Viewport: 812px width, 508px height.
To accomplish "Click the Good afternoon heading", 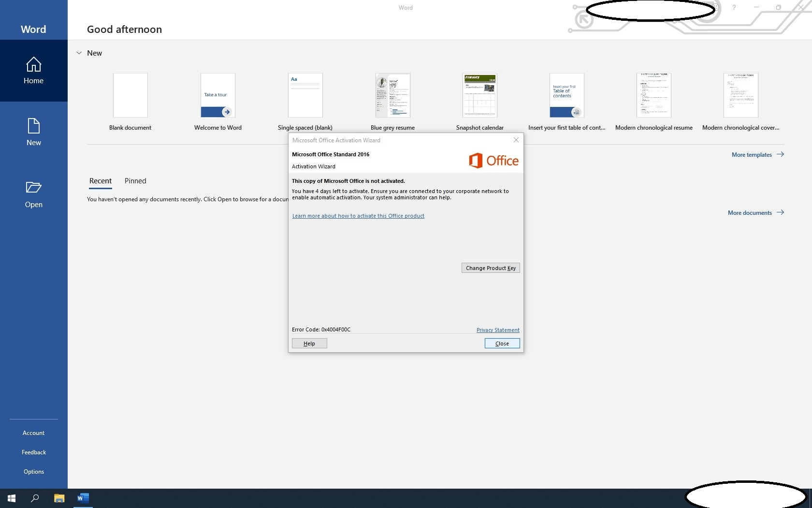I will (124, 29).
